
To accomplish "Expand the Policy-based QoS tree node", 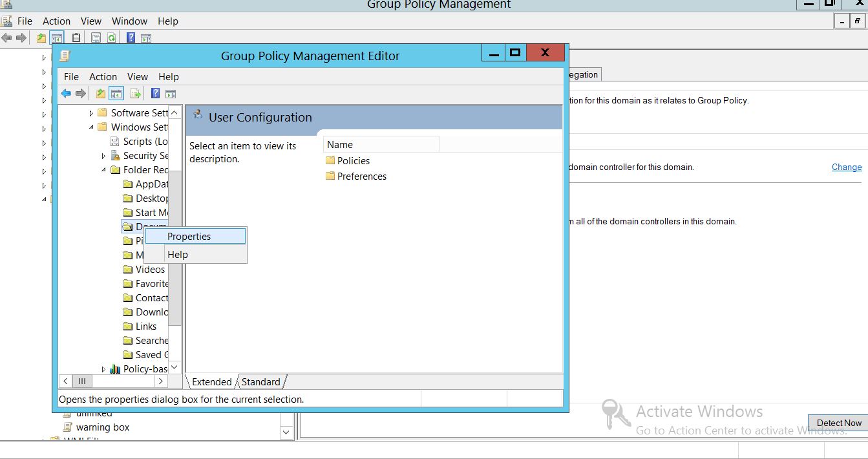I will click(x=103, y=369).
